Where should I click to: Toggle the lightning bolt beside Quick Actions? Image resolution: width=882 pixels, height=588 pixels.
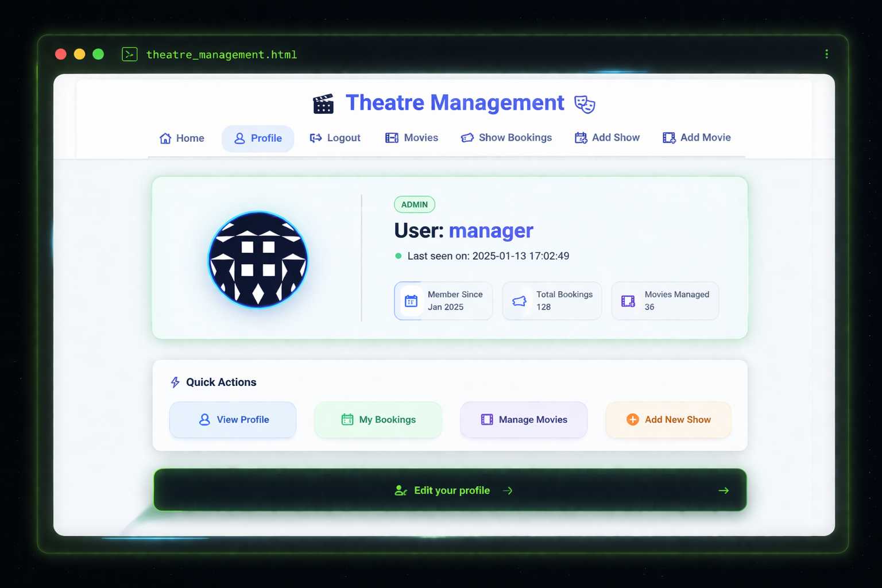point(175,382)
